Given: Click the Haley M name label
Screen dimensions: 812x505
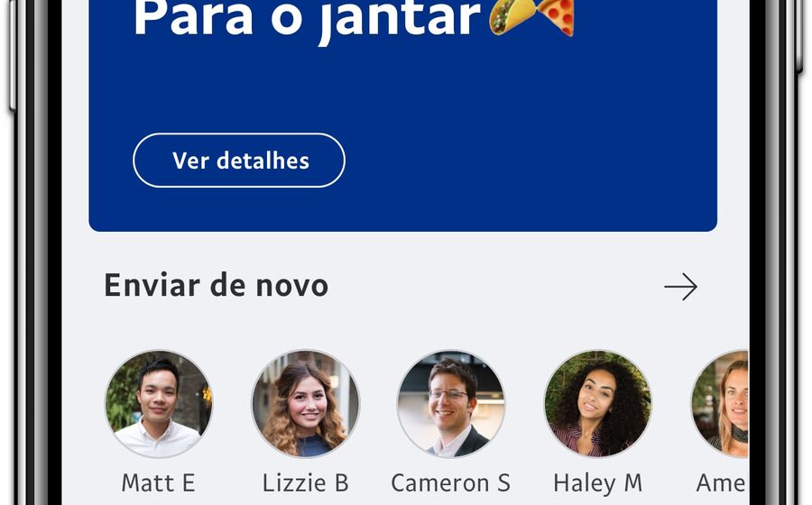Looking at the screenshot, I should point(597,483).
